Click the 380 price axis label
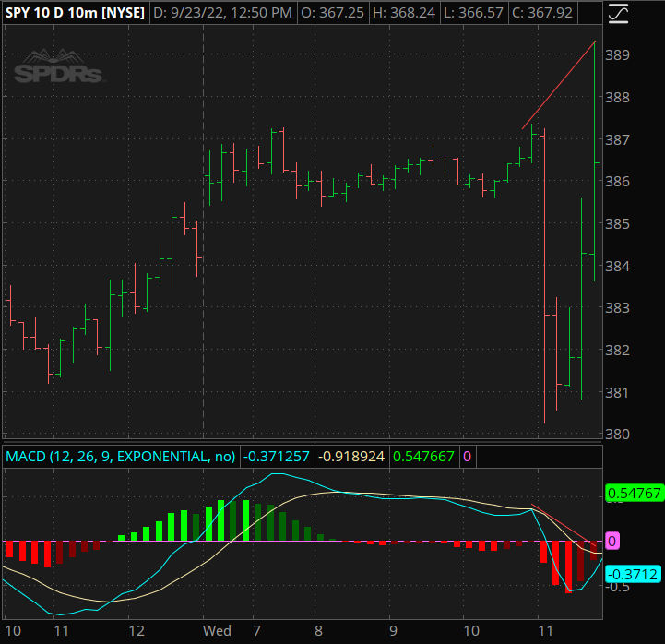This screenshot has width=665, height=644. click(617, 435)
